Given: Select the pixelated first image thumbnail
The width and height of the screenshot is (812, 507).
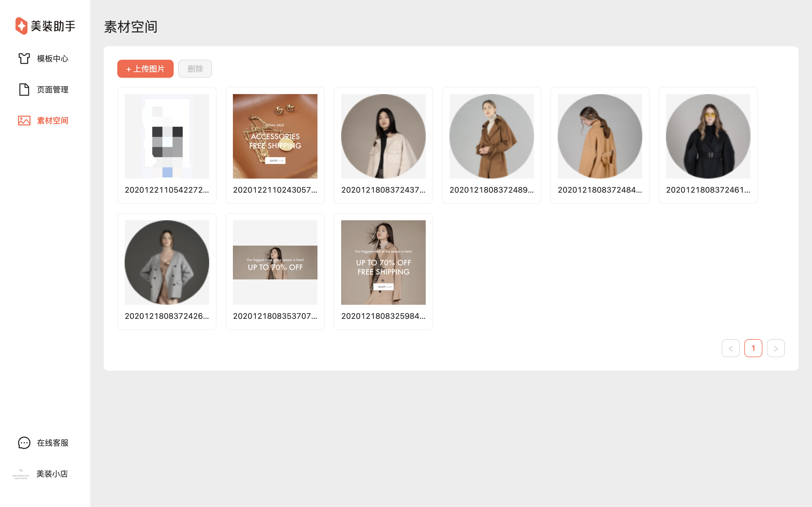Looking at the screenshot, I should coord(167,136).
